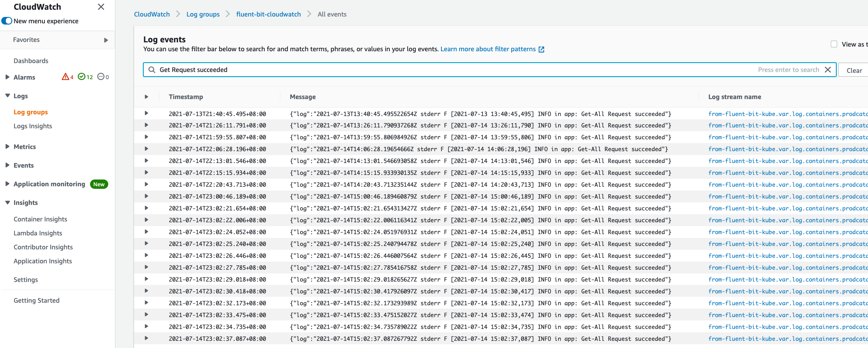Expand the Alarms tree item
Screen dimensions: 868x348
click(x=7, y=77)
